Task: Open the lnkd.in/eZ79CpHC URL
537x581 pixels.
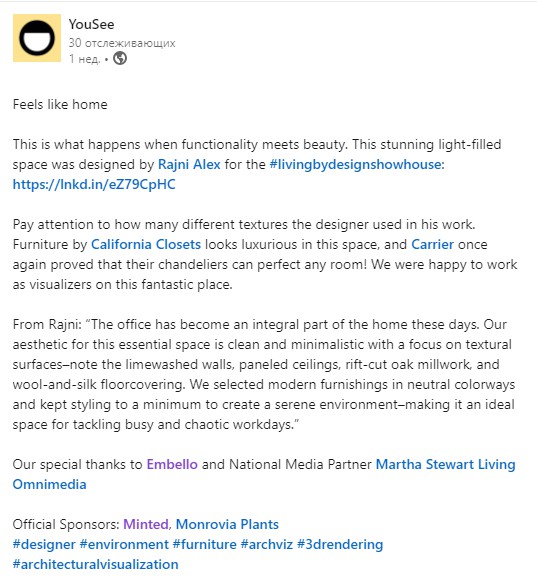Action: tap(94, 184)
